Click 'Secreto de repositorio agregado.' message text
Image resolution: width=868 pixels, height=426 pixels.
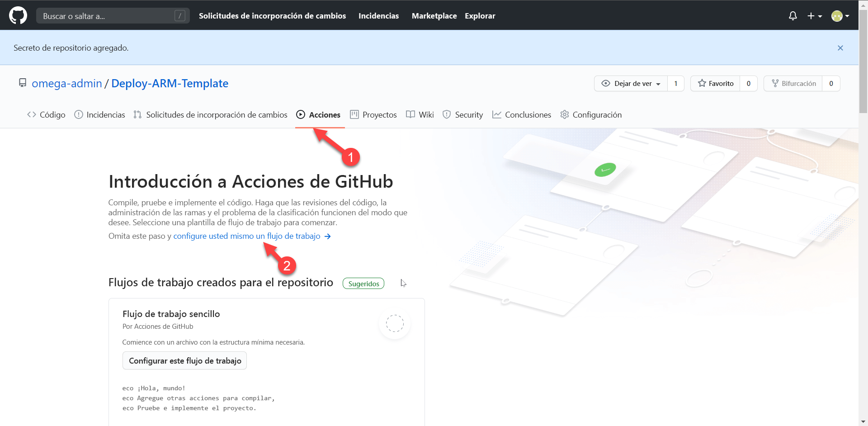(71, 48)
